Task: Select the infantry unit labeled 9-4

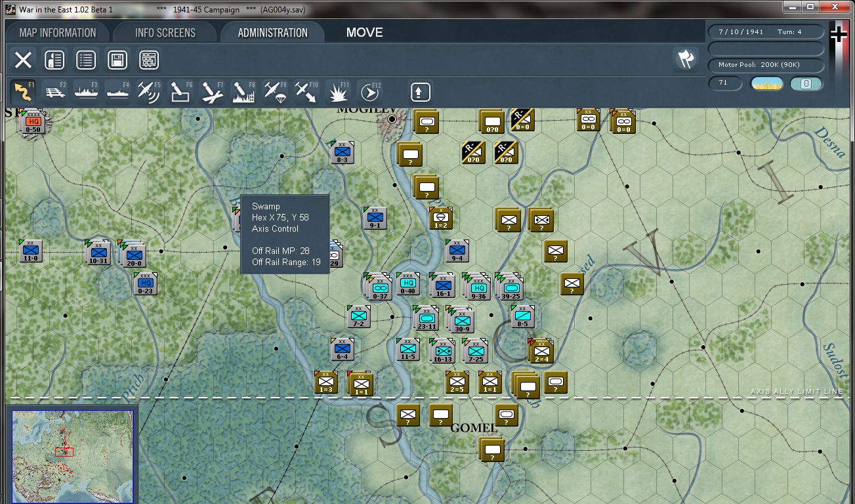Action: 457,251
